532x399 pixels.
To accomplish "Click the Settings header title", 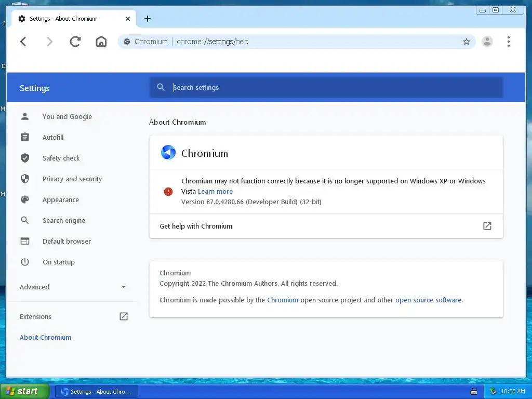I will click(35, 88).
